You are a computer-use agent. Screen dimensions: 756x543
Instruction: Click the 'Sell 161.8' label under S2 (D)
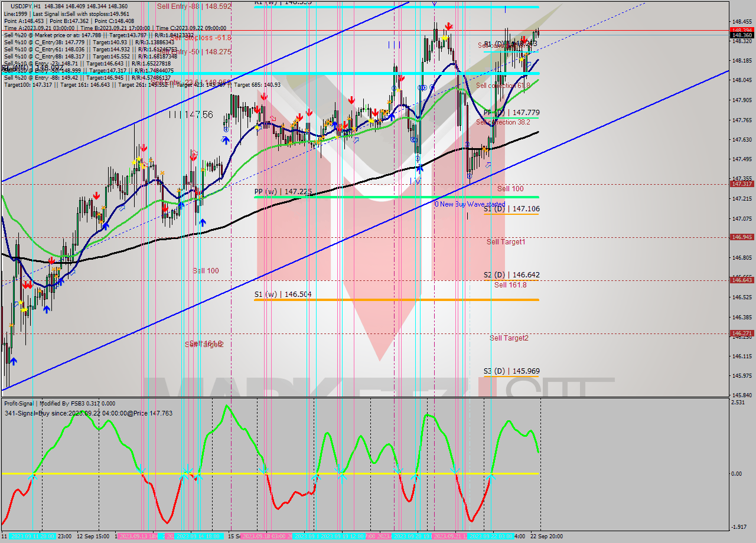pos(510,284)
